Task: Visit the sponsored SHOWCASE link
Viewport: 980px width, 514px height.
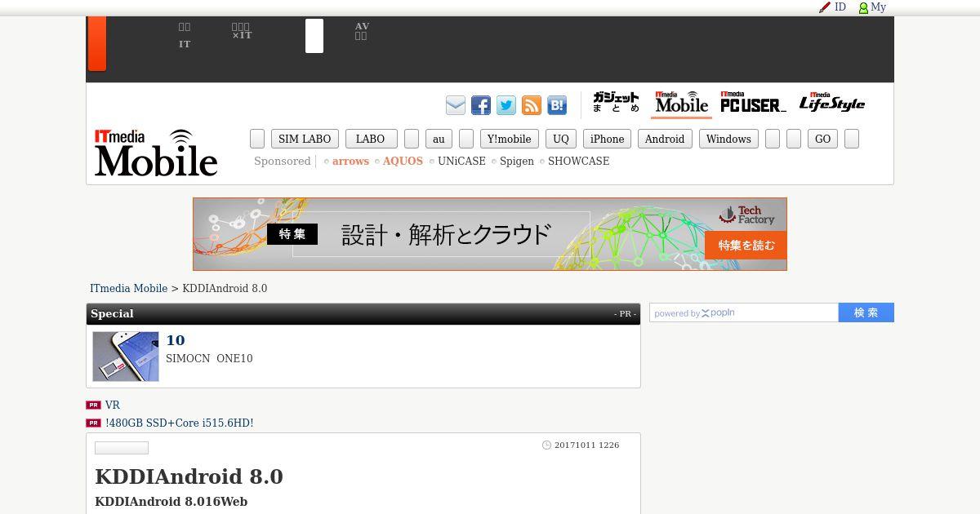Action: click(578, 162)
